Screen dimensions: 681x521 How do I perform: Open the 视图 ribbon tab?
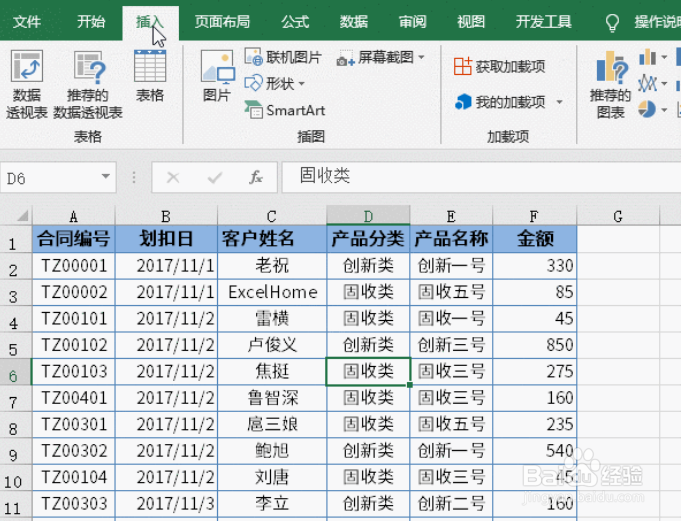tap(471, 22)
